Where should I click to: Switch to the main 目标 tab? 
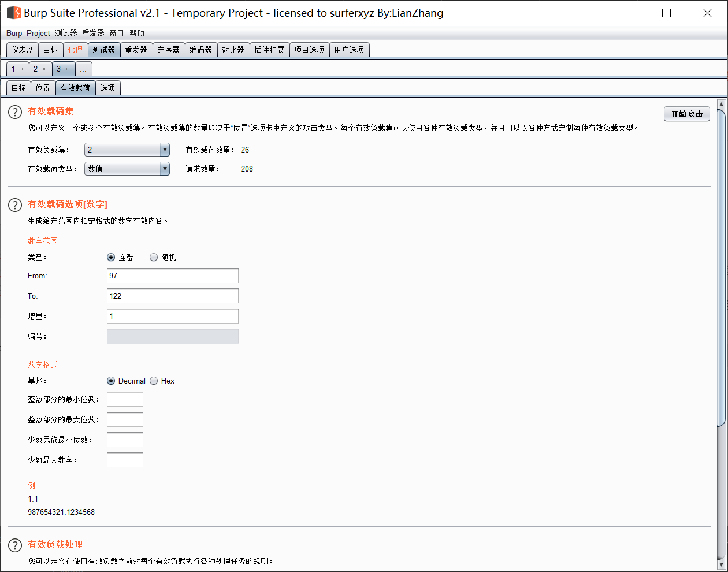[51, 50]
